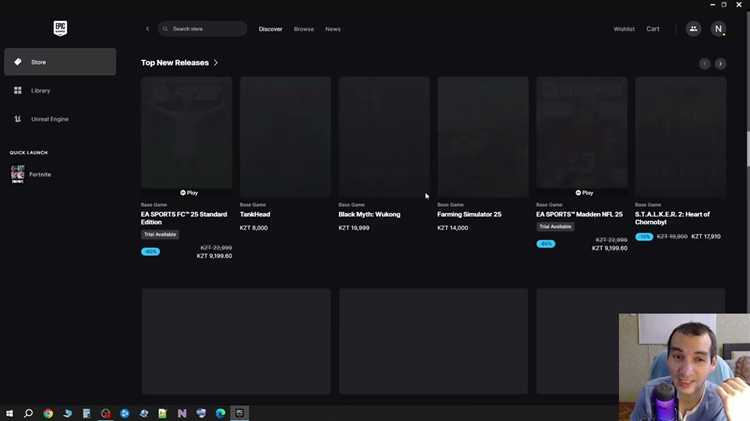Image resolution: width=750 pixels, height=421 pixels.
Task: Open Windows taskbar search
Action: (28, 413)
